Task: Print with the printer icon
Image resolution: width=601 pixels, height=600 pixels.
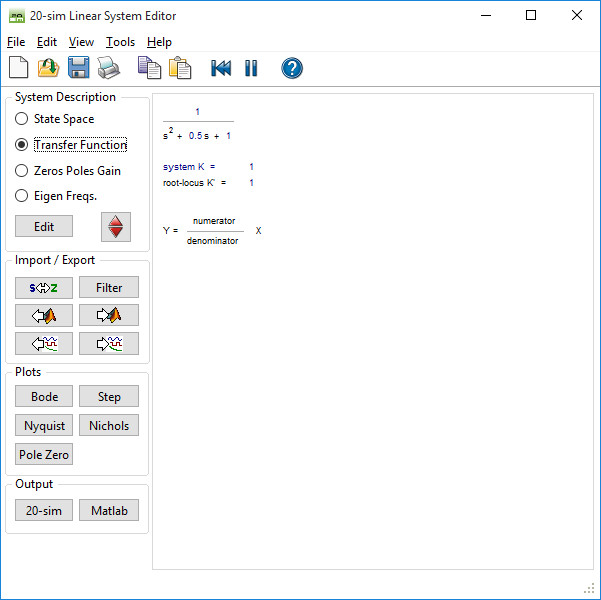Action: (x=108, y=68)
